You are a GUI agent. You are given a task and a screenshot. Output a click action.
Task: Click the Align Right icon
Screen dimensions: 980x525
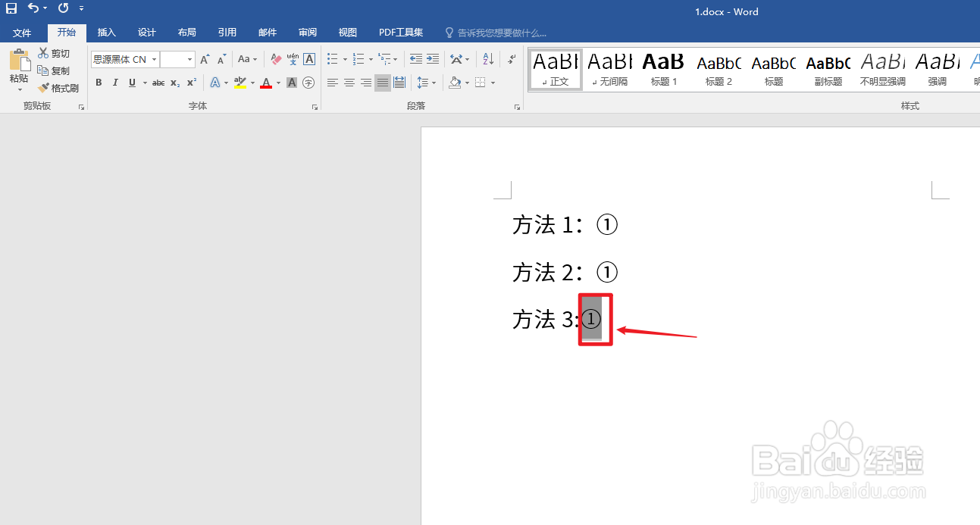(x=366, y=83)
